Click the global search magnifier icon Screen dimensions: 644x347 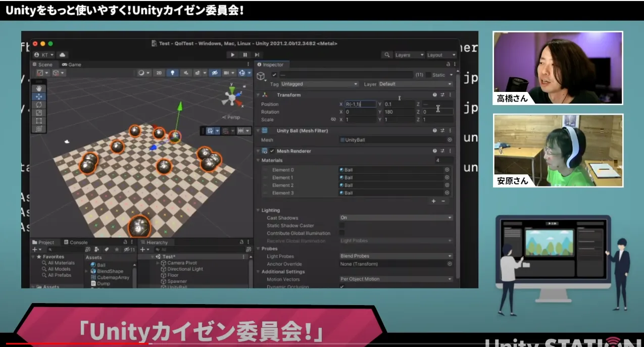[x=387, y=55]
